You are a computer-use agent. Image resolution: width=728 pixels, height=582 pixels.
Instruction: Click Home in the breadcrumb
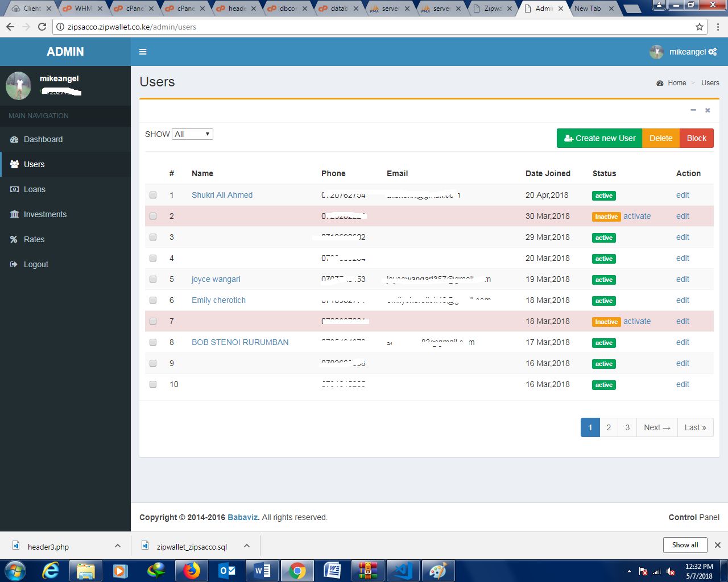pos(677,83)
